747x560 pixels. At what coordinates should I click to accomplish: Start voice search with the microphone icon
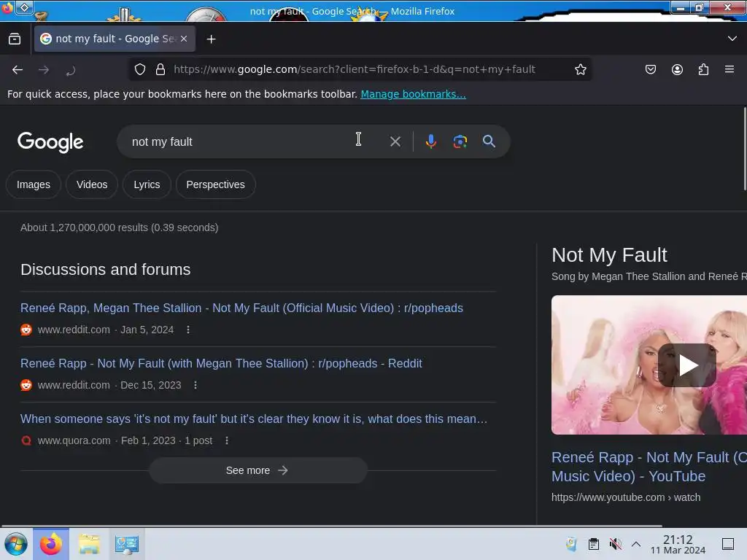click(430, 141)
